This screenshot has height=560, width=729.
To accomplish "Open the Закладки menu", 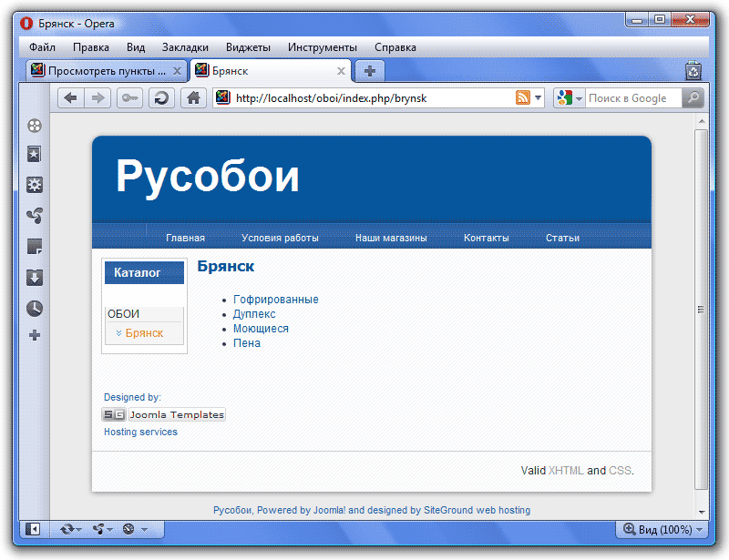I will click(x=185, y=47).
